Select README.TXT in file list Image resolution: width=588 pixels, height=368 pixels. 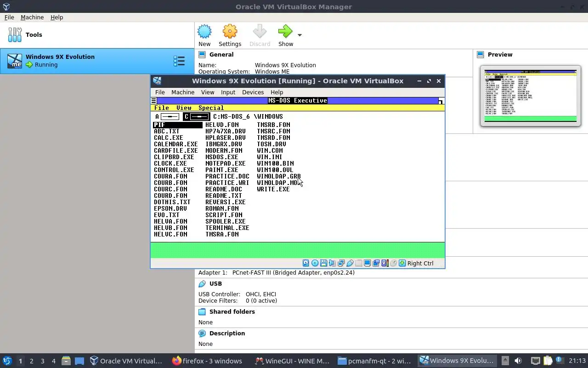tap(224, 195)
